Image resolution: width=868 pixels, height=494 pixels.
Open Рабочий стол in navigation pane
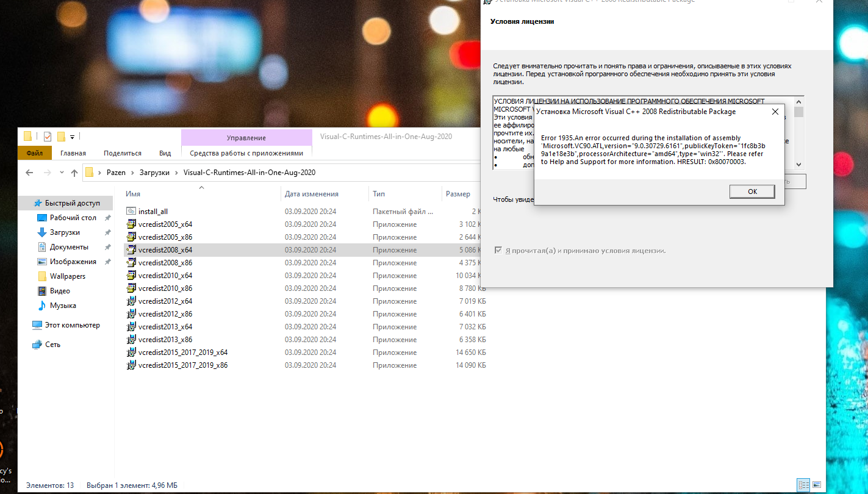point(73,218)
